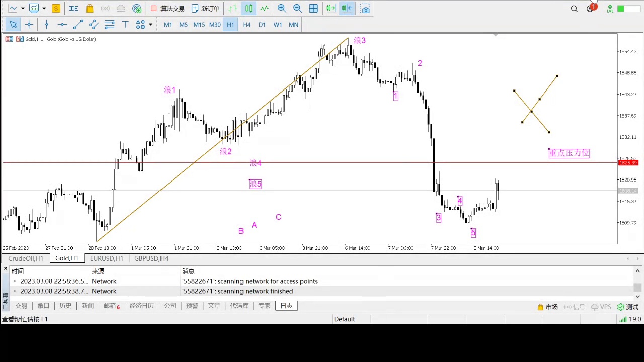Screen dimensions: 644x362
Task: Switch chart to bar chart mode
Action: coord(232,8)
